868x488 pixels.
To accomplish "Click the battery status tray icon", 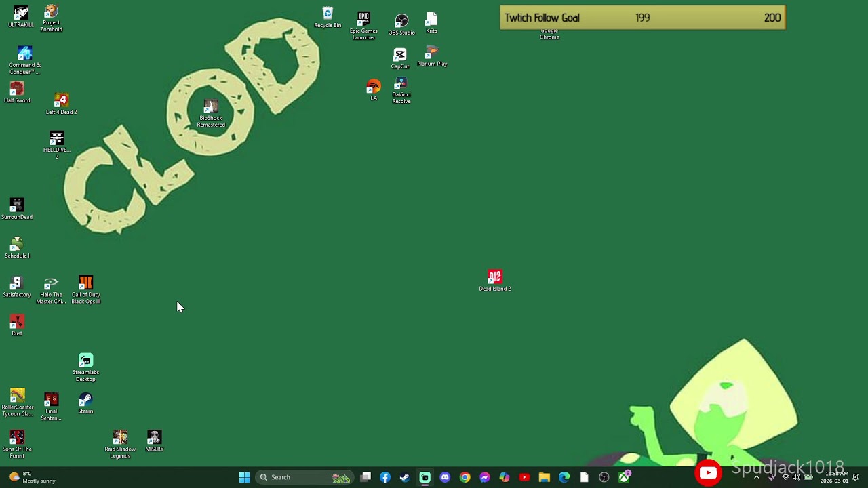I will pyautogui.click(x=808, y=477).
